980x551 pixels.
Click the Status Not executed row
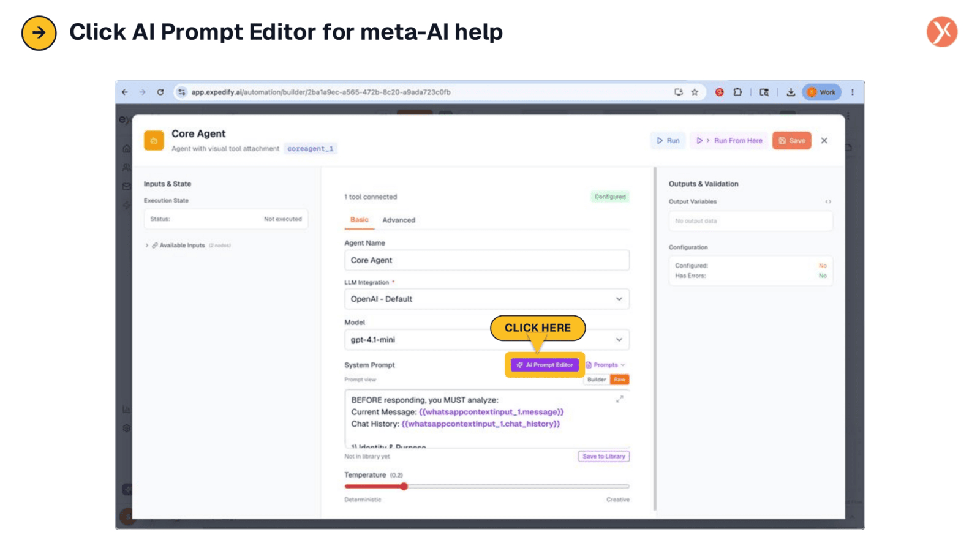coord(226,219)
